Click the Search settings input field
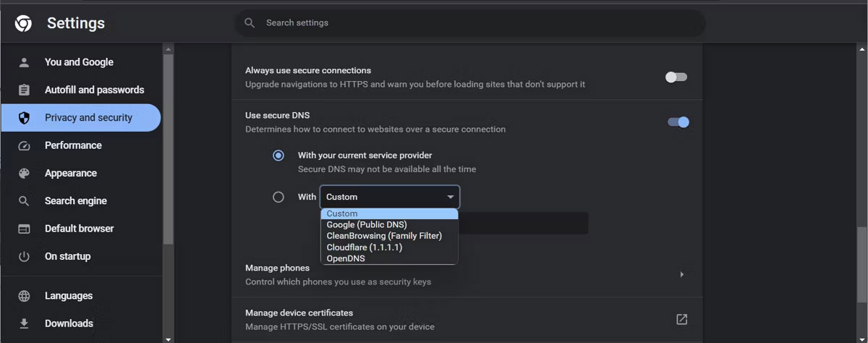Viewport: 868px width, 343px height. tap(470, 23)
